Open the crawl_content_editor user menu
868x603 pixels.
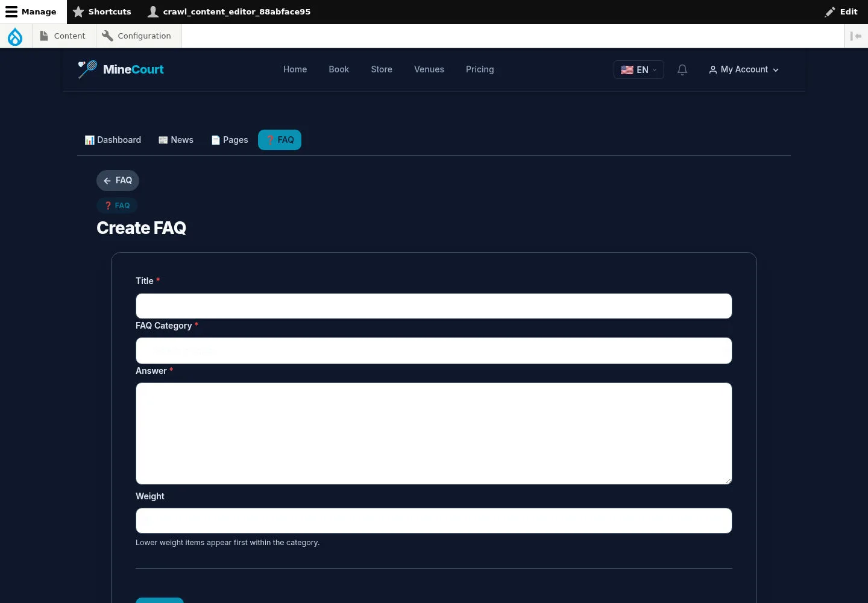click(x=230, y=12)
